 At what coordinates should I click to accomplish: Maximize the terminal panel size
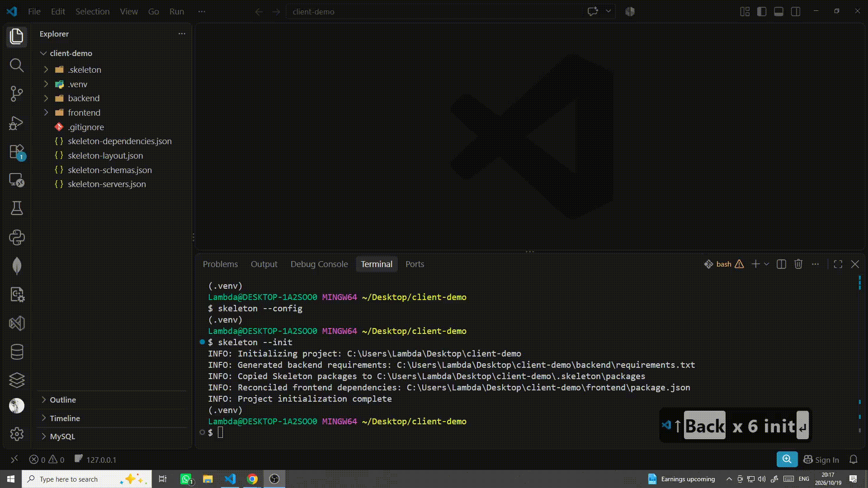click(838, 264)
